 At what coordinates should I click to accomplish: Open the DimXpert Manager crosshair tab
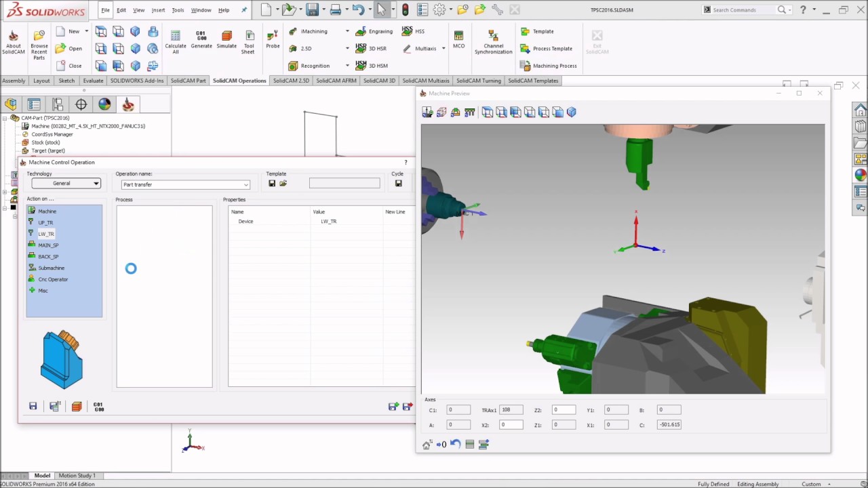(81, 104)
